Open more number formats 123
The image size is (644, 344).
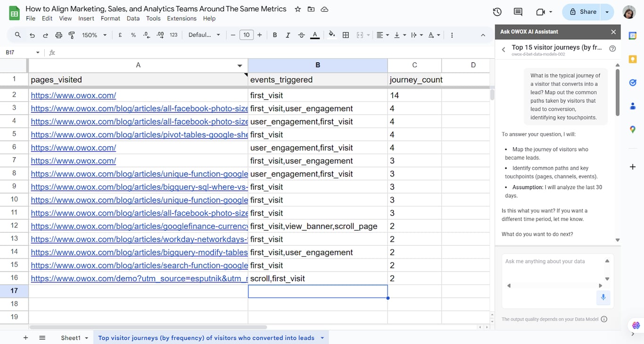pos(173,35)
